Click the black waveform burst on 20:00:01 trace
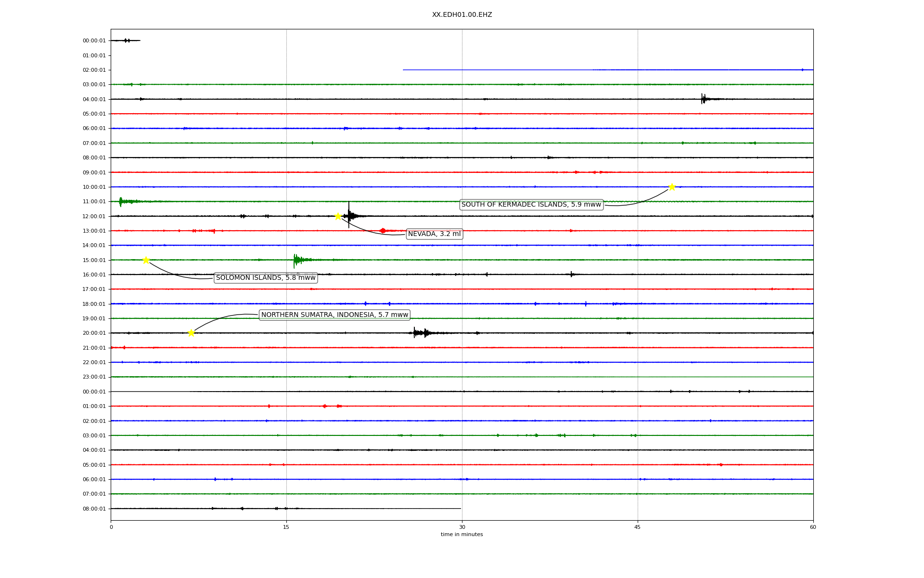 (421, 333)
